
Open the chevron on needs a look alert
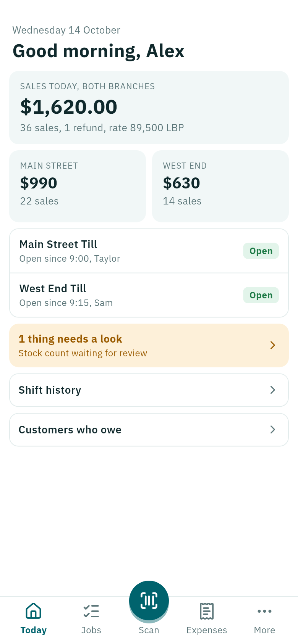click(273, 345)
